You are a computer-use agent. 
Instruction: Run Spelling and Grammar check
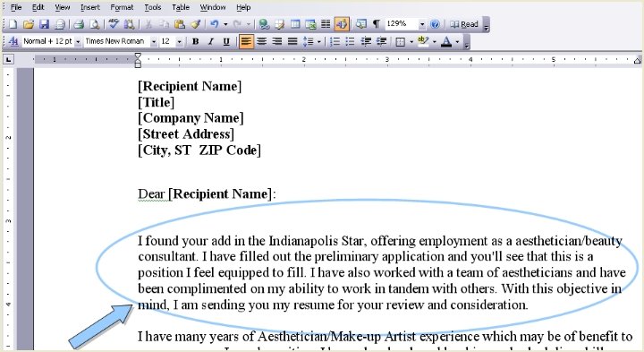click(114, 24)
